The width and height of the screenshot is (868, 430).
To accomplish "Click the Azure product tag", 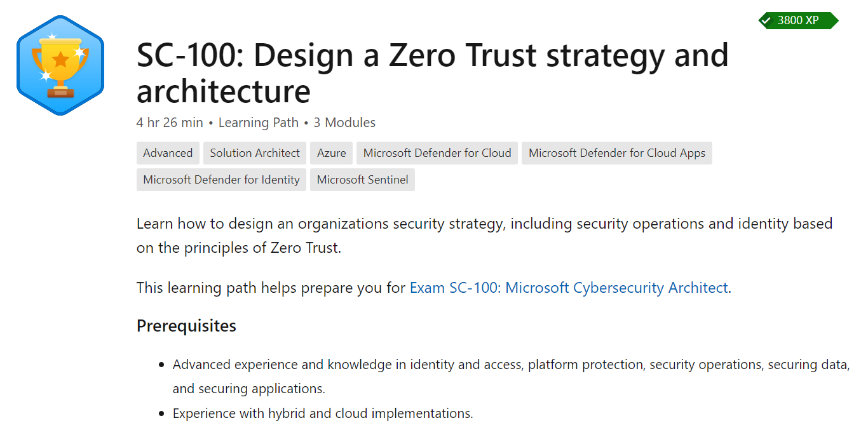I will (332, 153).
